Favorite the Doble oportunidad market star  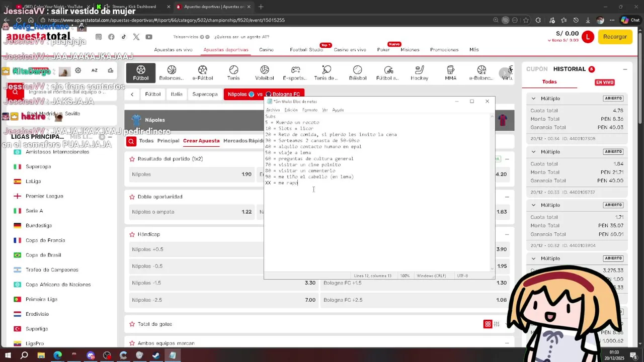(132, 197)
